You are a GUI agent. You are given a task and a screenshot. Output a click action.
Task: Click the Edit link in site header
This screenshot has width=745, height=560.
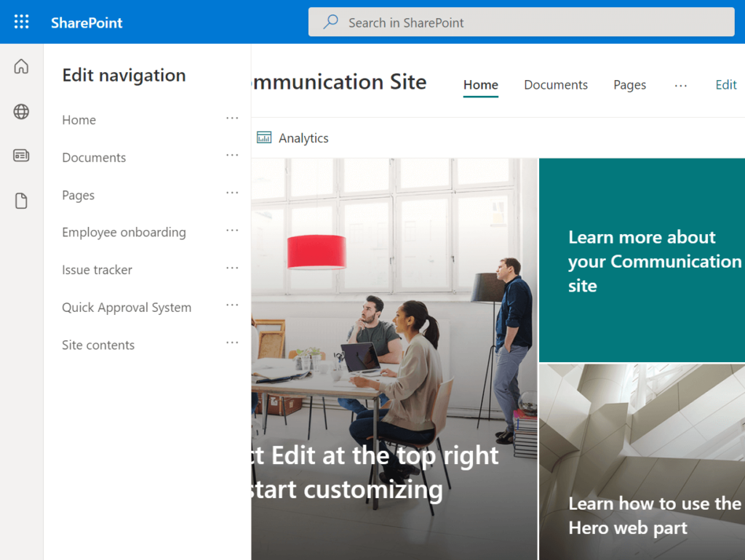726,84
